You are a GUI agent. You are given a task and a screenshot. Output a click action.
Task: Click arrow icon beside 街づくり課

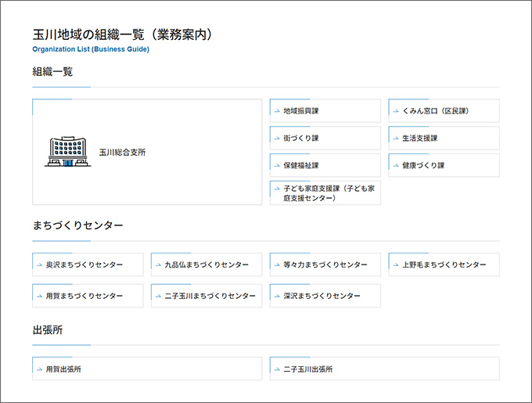point(277,139)
